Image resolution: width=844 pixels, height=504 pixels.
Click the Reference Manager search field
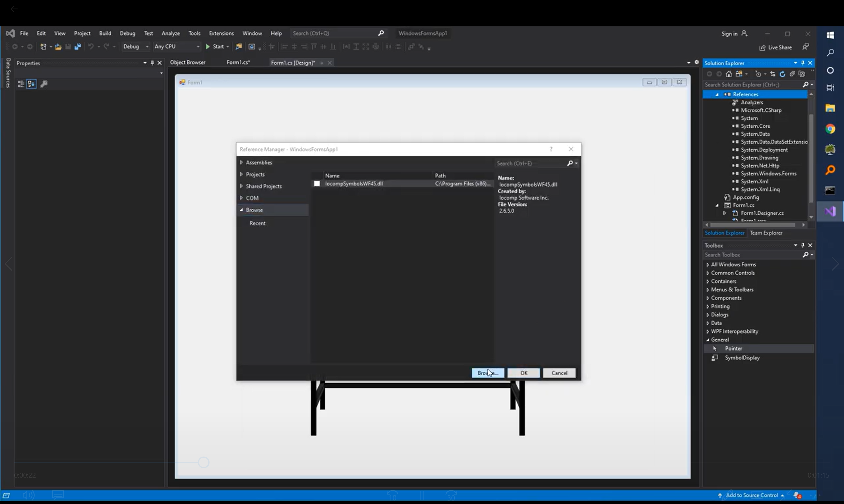pyautogui.click(x=530, y=163)
